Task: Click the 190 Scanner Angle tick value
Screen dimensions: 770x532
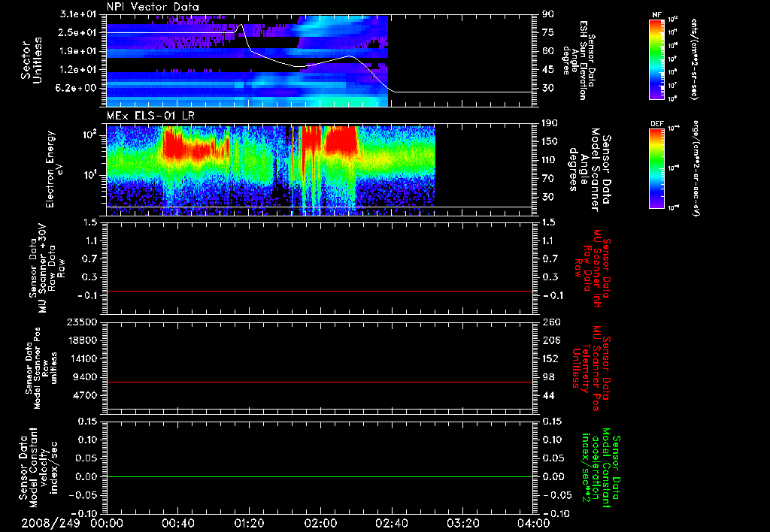Action: [x=550, y=123]
